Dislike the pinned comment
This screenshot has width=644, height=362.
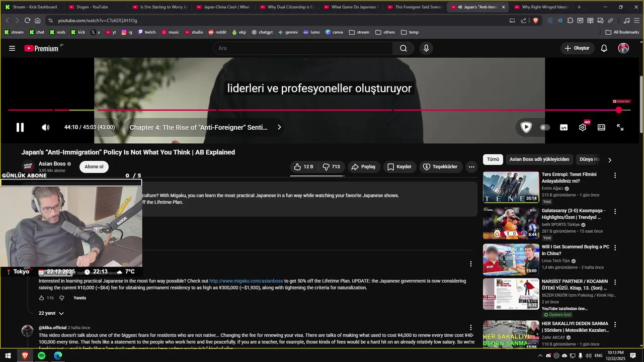click(x=62, y=298)
